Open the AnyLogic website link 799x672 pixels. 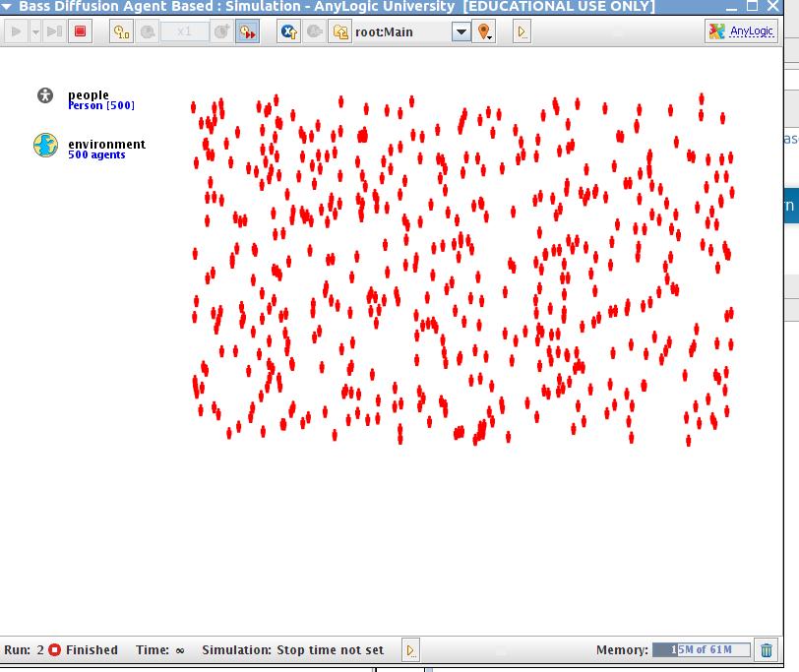pos(741,31)
